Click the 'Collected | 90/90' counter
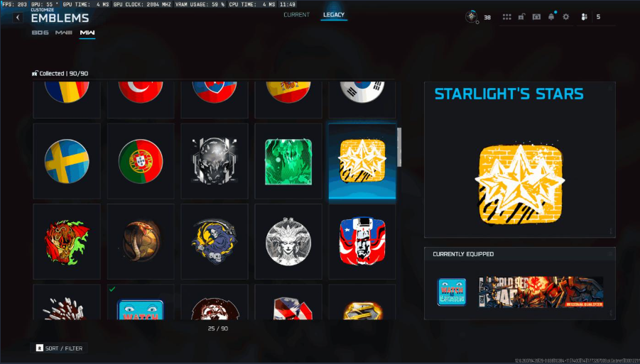Viewport: 640px width, 364px height. pos(60,74)
